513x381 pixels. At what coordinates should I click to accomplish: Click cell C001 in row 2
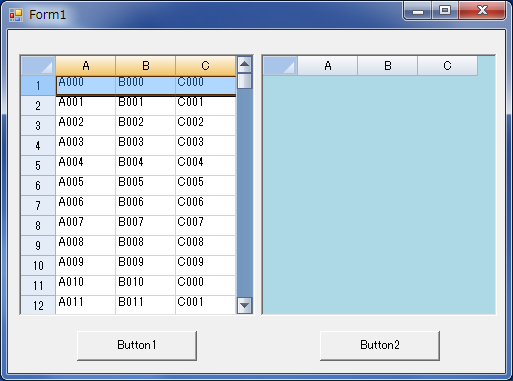coord(206,106)
